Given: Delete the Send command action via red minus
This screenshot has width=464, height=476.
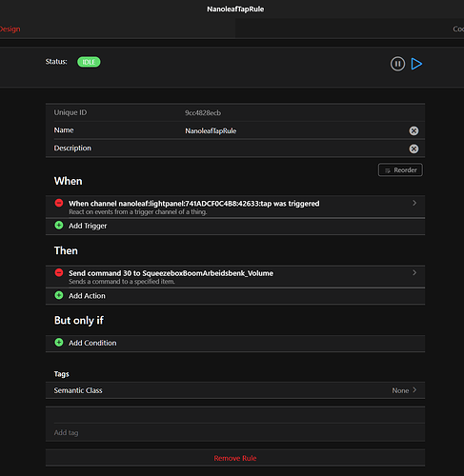Looking at the screenshot, I should pos(59,272).
